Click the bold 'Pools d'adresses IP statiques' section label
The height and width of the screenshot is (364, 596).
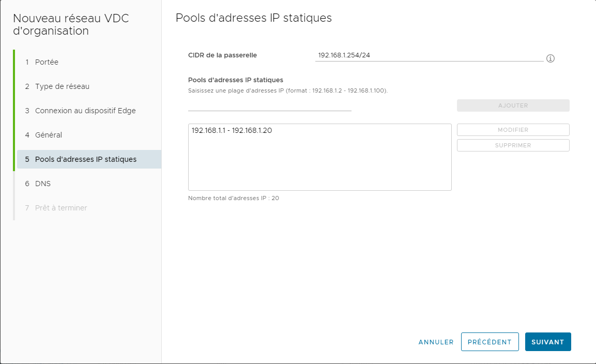[236, 80]
